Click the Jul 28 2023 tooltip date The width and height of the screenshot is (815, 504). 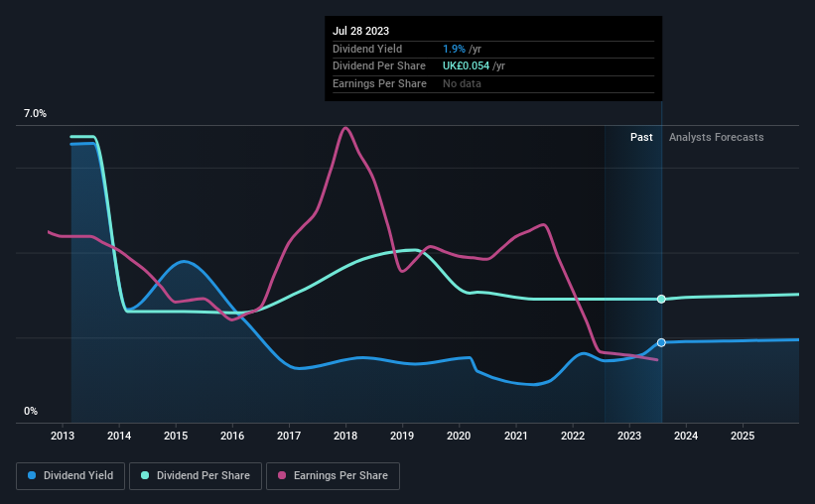tap(360, 31)
